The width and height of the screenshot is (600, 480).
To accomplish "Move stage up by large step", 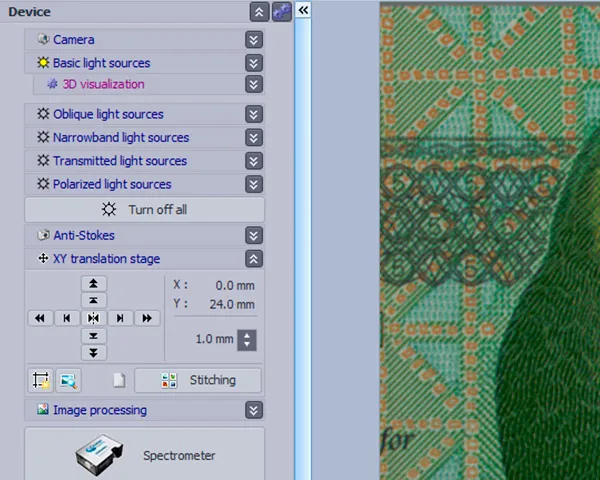I will (93, 284).
